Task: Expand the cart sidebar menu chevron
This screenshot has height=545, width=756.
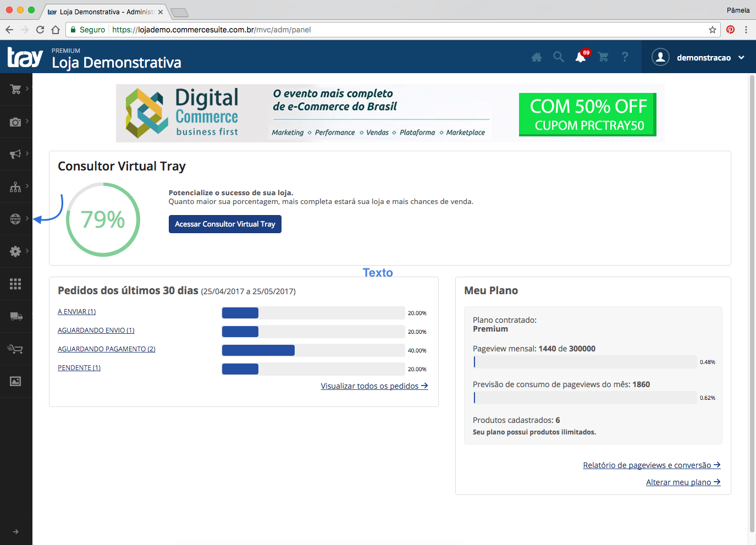Action: tap(27, 88)
